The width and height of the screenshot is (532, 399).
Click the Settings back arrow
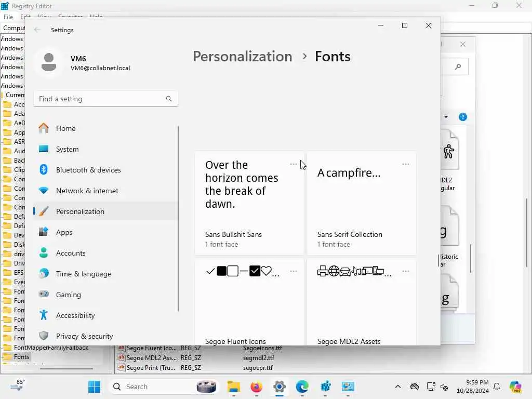[37, 30]
